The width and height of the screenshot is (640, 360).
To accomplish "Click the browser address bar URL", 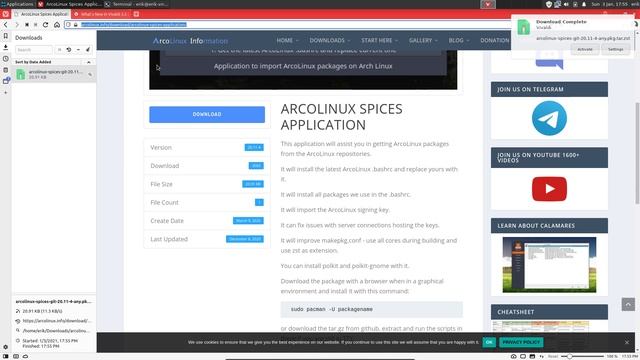I will click(x=133, y=24).
